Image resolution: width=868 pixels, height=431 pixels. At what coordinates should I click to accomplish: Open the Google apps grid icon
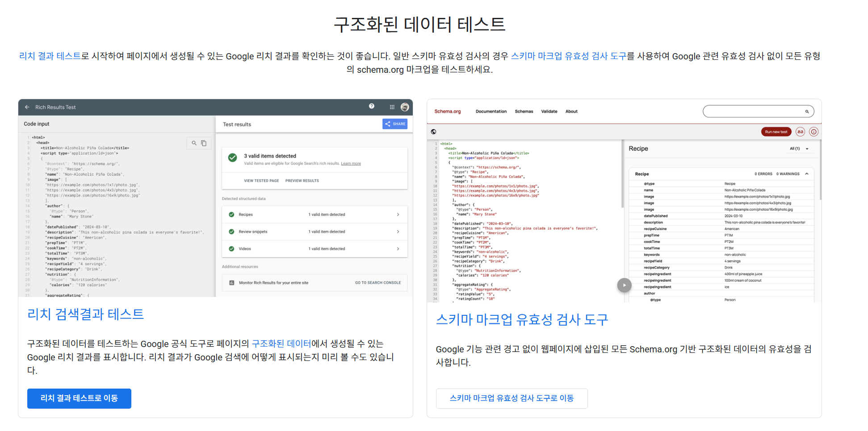(392, 107)
